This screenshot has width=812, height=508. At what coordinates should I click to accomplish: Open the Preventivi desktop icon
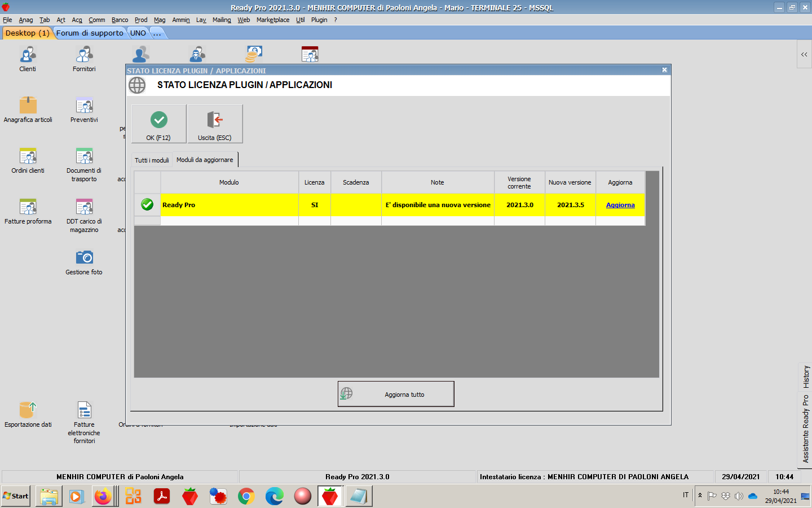coord(84,110)
